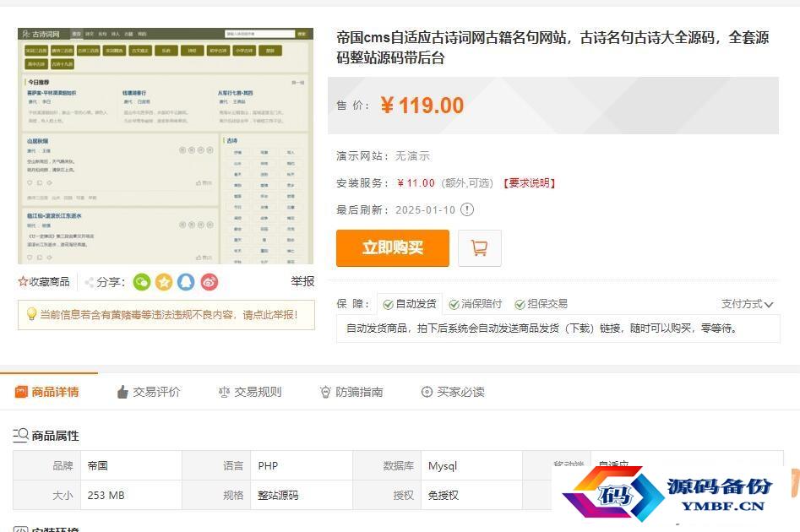Click the 整站源码 specification value cell
800x532 pixels.
[302, 496]
